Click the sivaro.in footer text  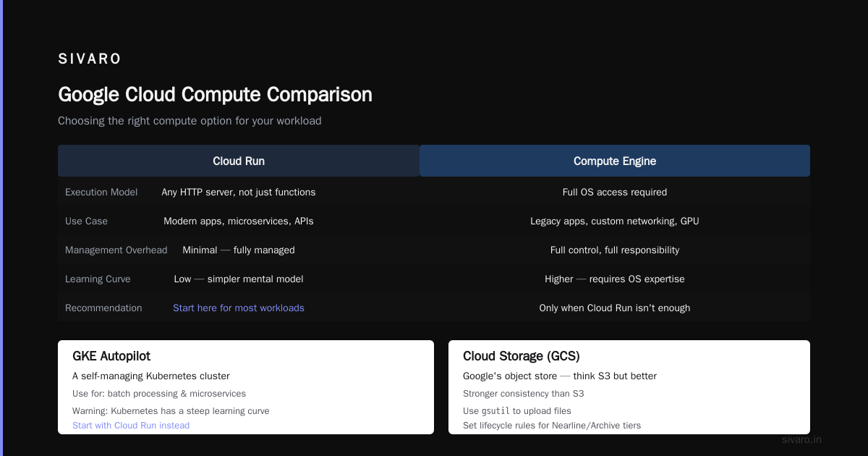(801, 439)
